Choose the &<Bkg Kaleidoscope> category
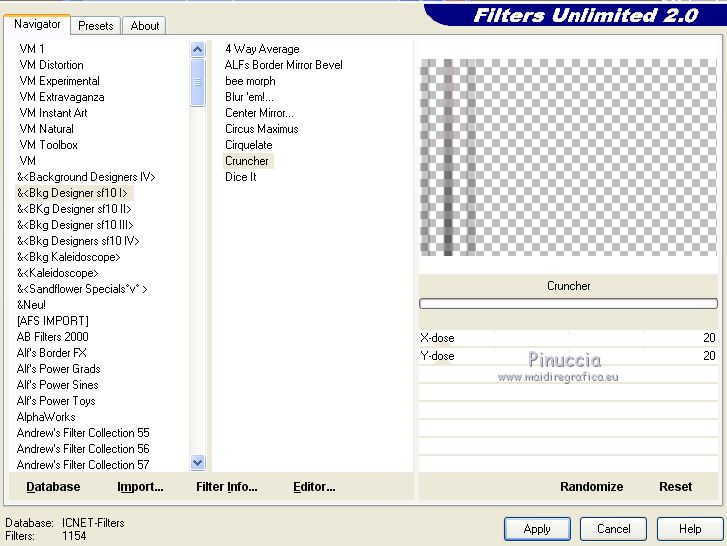727x546 pixels. point(69,257)
